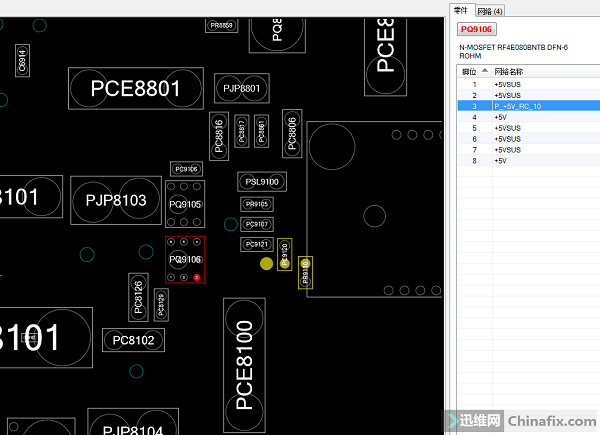Click the PC8102 capacitor component
Image resolution: width=600 pixels, height=435 pixels.
(133, 340)
